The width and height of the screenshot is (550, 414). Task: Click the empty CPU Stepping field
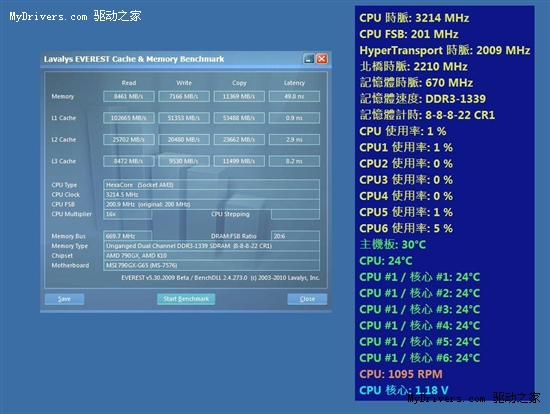[x=295, y=214]
